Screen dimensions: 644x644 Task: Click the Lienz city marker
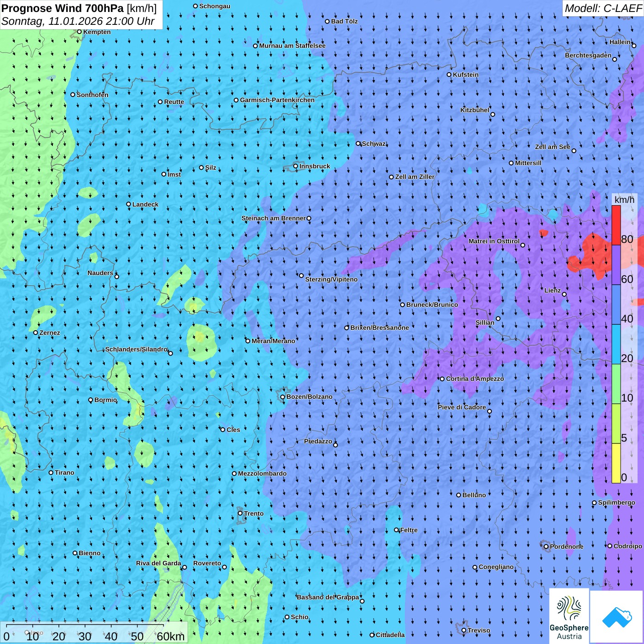[564, 294]
